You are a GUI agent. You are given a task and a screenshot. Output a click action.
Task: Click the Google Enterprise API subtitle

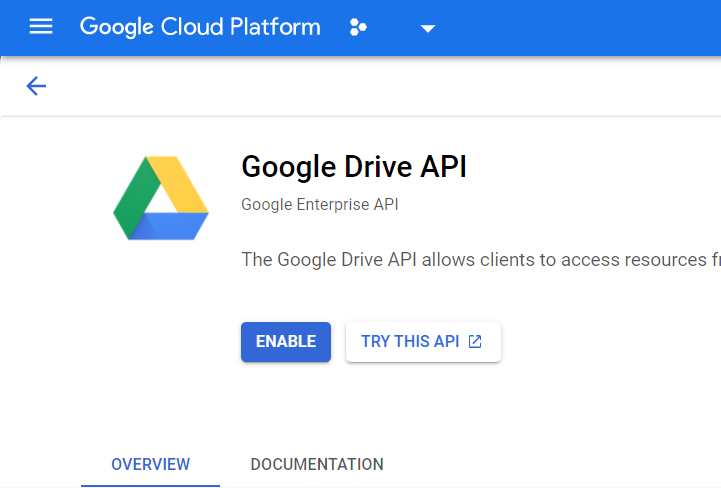tap(320, 204)
